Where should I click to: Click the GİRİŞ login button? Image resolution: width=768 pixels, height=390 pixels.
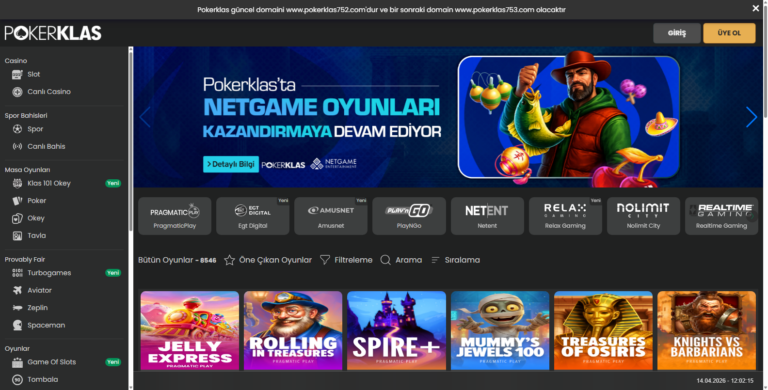pos(677,33)
